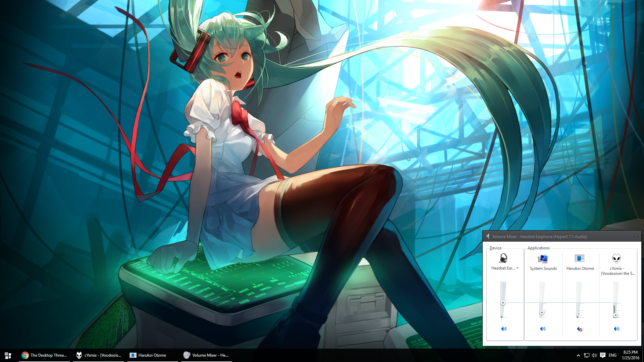Click the ENG language indicator
This screenshot has width=644, height=362.
click(x=612, y=355)
